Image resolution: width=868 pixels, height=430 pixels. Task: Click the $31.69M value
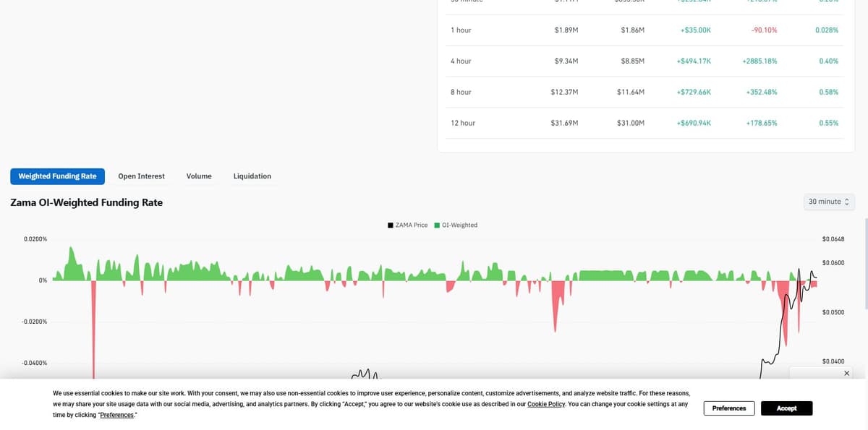pos(564,124)
